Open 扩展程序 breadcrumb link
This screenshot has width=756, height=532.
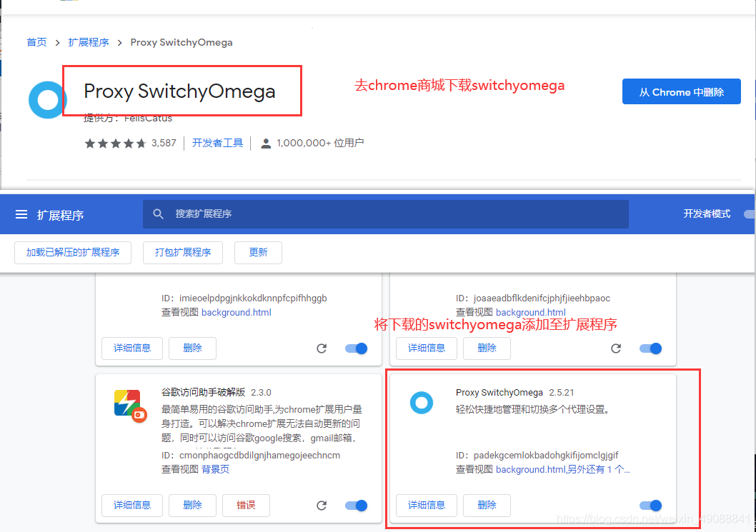[89, 42]
